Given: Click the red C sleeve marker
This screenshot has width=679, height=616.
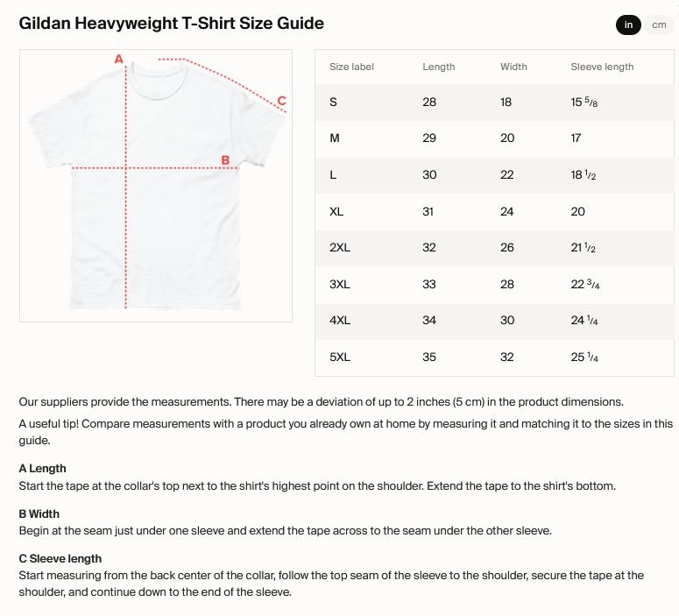Looking at the screenshot, I should tap(281, 101).
